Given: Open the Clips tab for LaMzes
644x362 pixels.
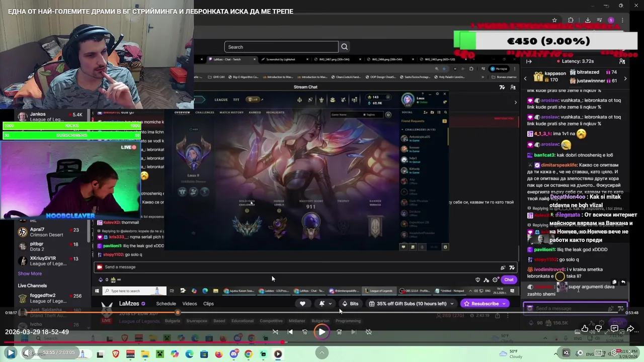Looking at the screenshot, I should [208, 304].
